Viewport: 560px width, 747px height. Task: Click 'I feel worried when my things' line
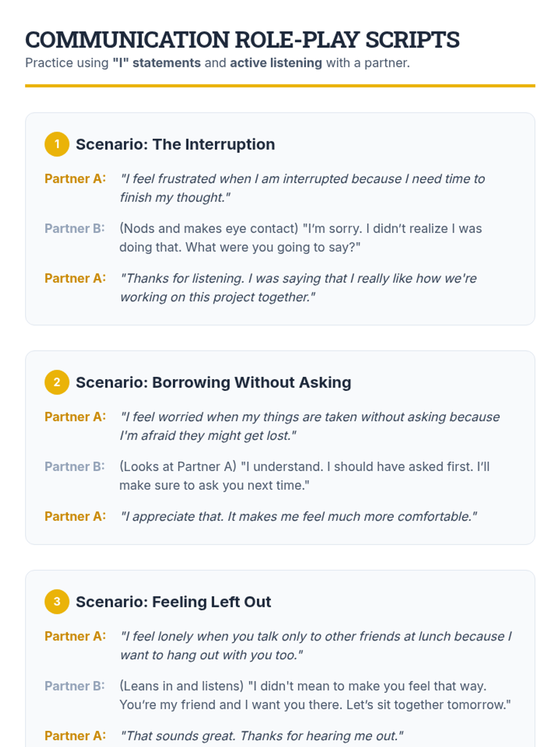[x=310, y=426]
